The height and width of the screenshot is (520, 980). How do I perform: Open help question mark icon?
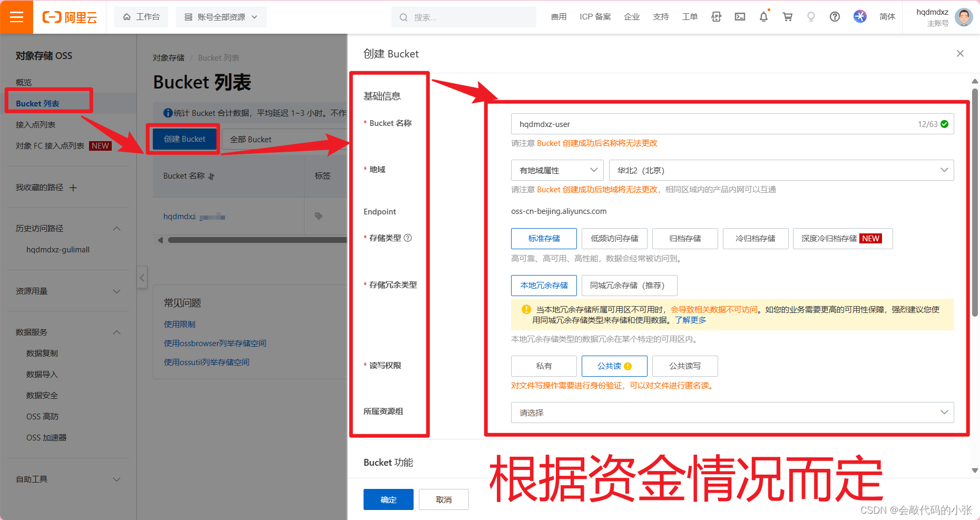(835, 17)
